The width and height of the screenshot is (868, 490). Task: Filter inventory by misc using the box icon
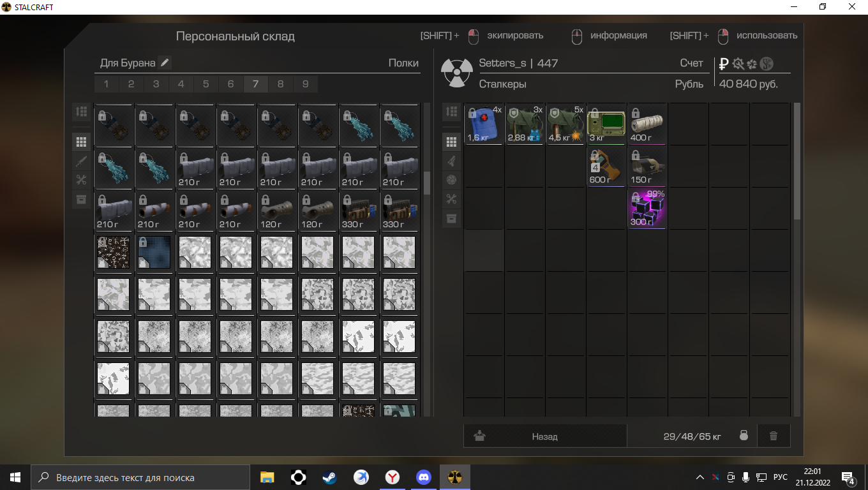[452, 218]
